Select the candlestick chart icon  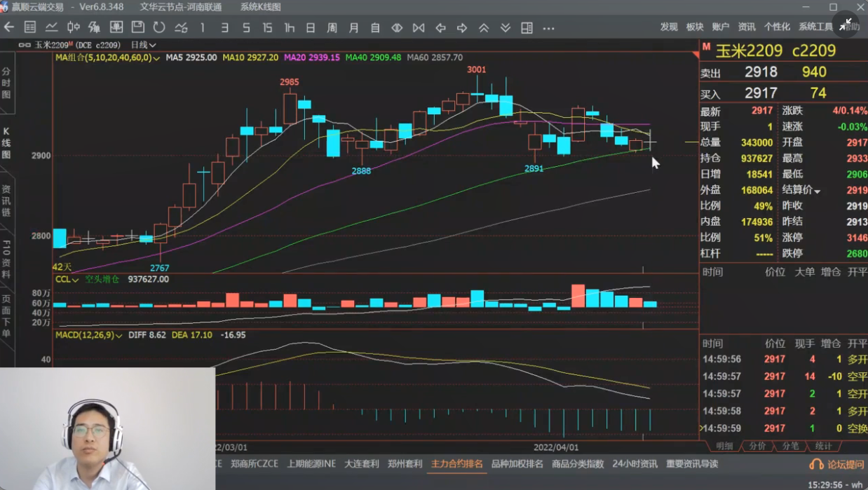(73, 27)
